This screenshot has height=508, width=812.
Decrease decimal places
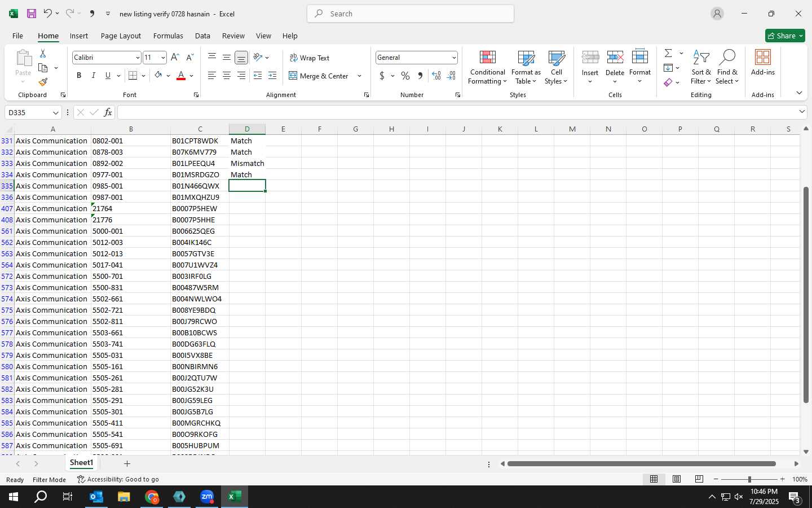(451, 76)
